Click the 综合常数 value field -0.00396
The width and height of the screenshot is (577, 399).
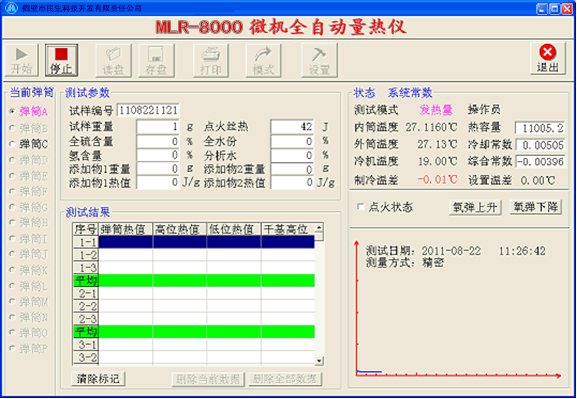pyautogui.click(x=540, y=161)
